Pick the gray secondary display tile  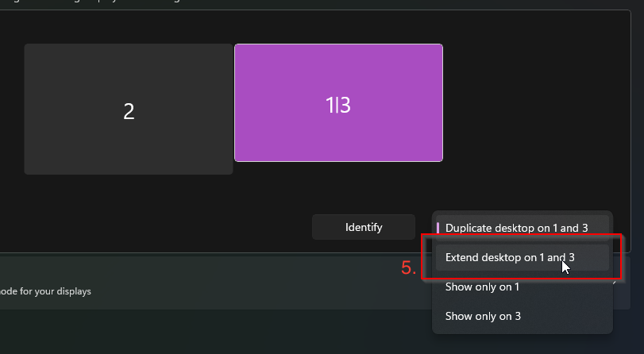[129, 110]
